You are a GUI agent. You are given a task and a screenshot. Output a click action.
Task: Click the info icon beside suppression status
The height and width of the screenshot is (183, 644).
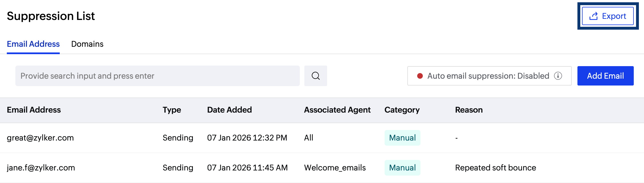[558, 76]
